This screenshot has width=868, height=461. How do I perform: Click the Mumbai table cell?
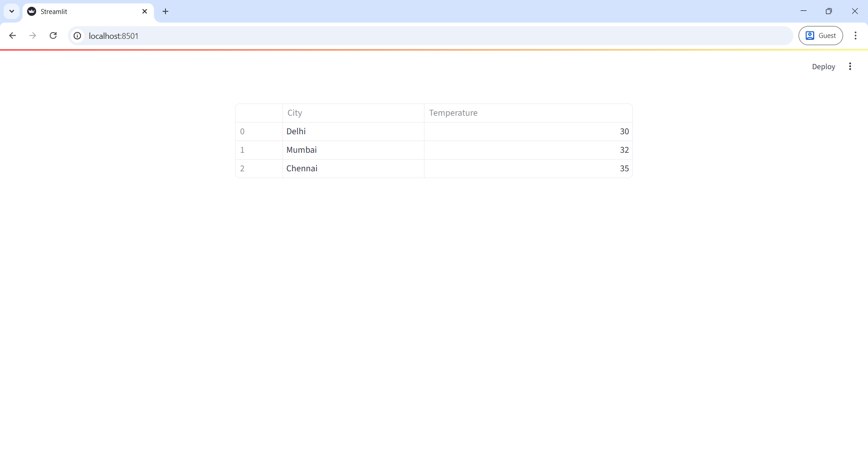tap(301, 150)
